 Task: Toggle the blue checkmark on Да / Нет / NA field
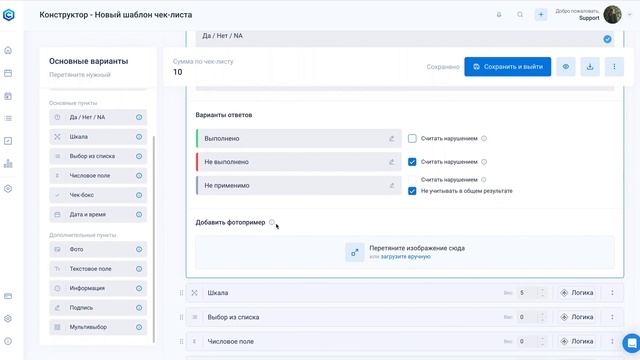[x=607, y=39]
